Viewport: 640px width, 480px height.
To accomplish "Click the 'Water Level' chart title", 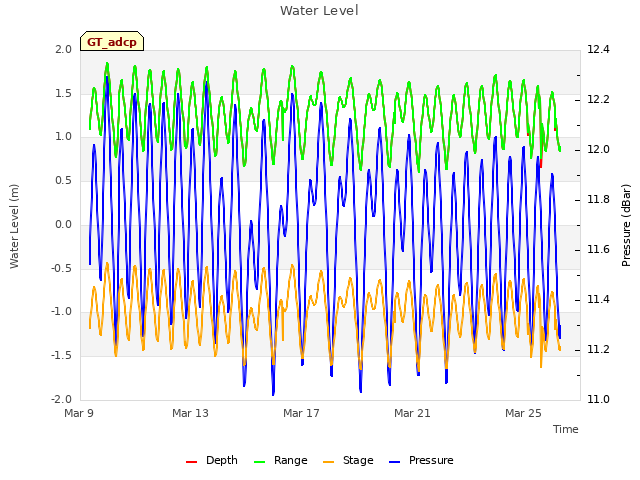I will (x=319, y=11).
